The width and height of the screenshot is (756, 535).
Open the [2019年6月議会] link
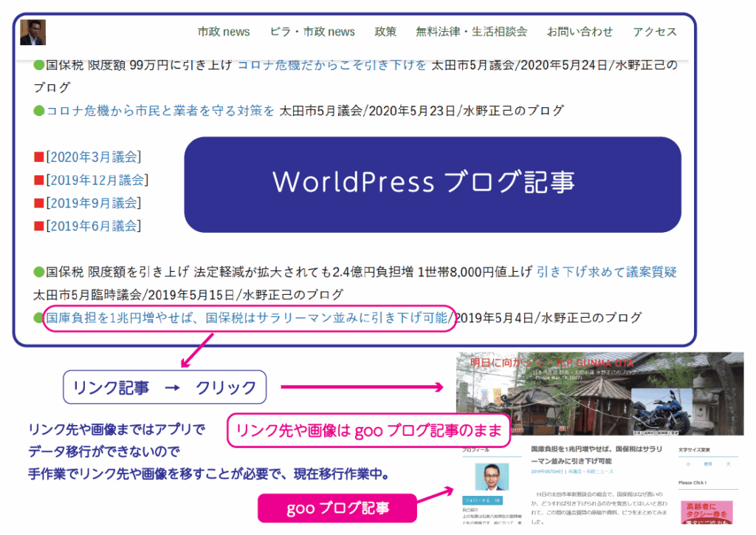click(x=94, y=226)
